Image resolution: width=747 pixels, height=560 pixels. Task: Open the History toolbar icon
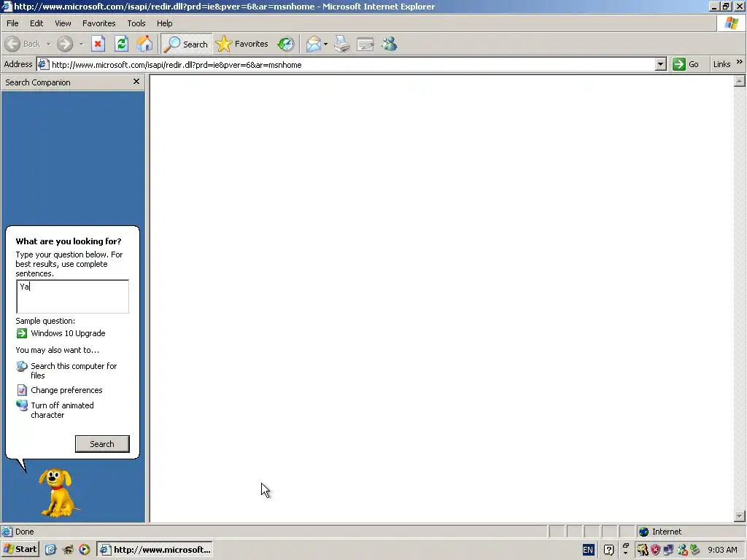click(286, 44)
